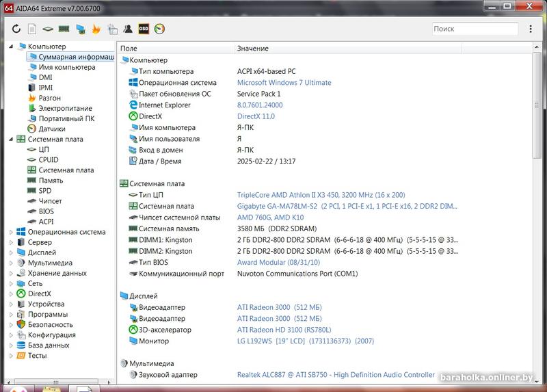Open the IPMI tree item

pyautogui.click(x=45, y=88)
